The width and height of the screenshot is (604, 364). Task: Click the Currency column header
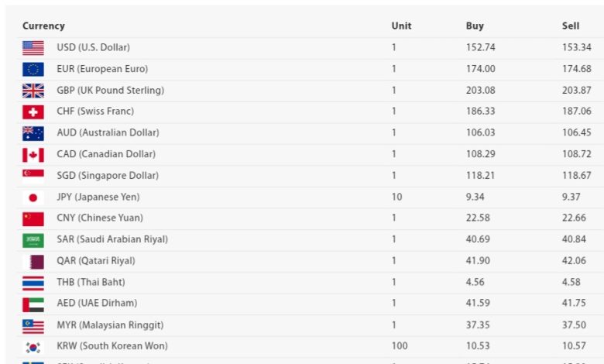pos(43,26)
